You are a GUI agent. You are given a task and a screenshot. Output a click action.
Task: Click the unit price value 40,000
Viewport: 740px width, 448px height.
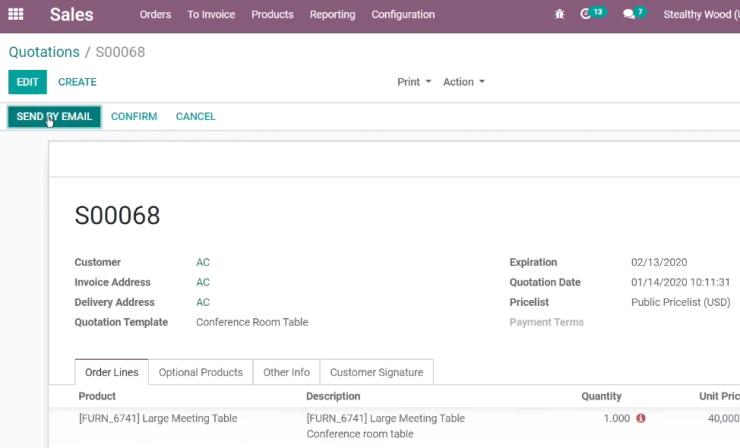point(723,418)
